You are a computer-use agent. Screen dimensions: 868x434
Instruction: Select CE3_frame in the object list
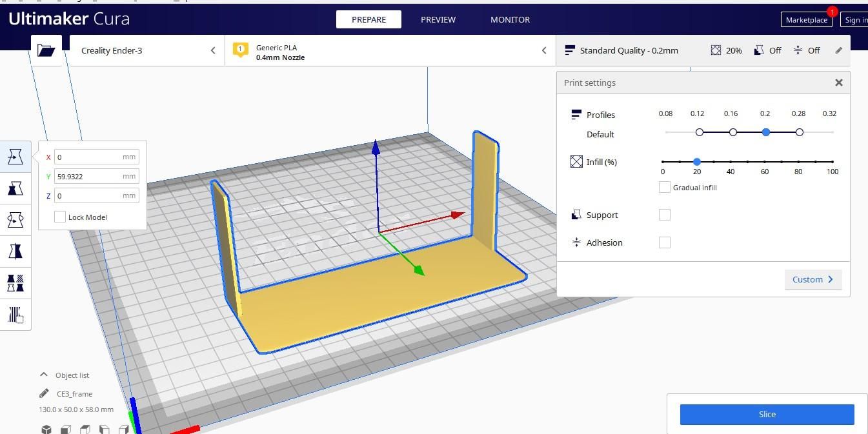(74, 393)
